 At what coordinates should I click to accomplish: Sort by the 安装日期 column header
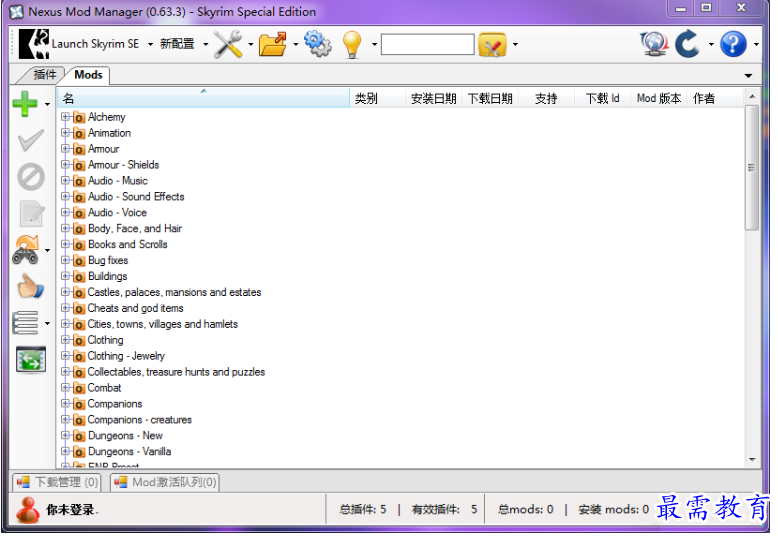pos(434,98)
